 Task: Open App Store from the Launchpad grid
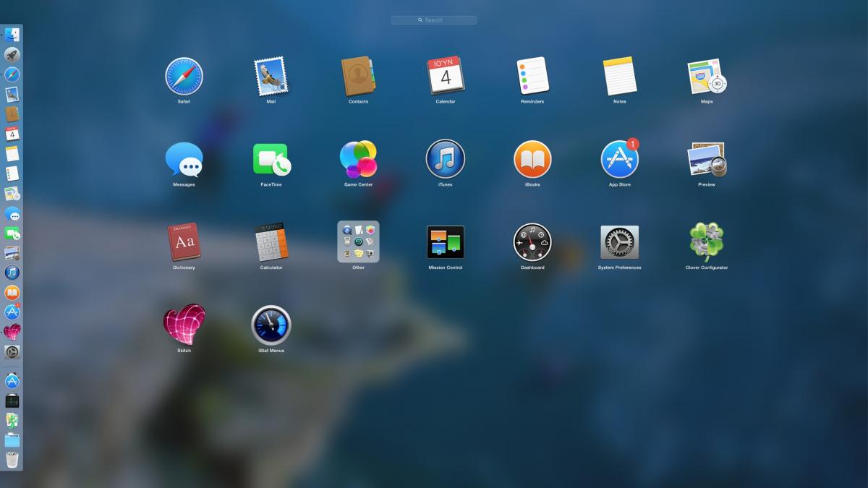click(x=620, y=159)
